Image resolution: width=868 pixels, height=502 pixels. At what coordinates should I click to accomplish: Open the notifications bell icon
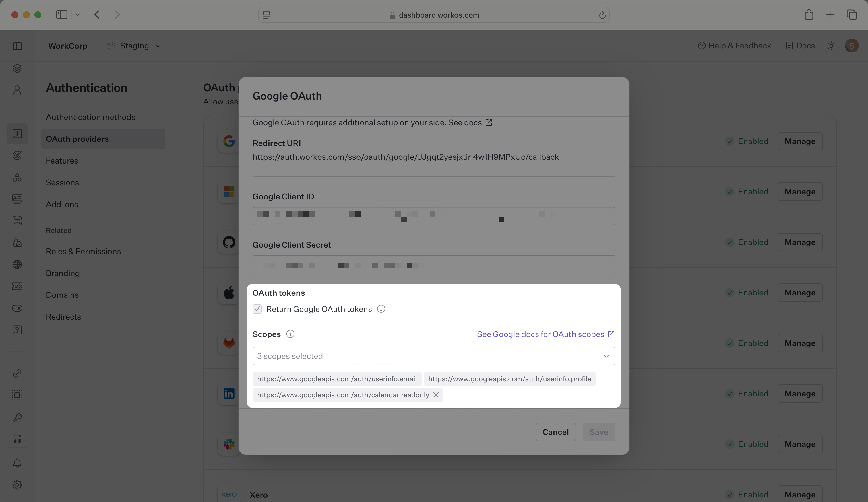[x=17, y=463]
